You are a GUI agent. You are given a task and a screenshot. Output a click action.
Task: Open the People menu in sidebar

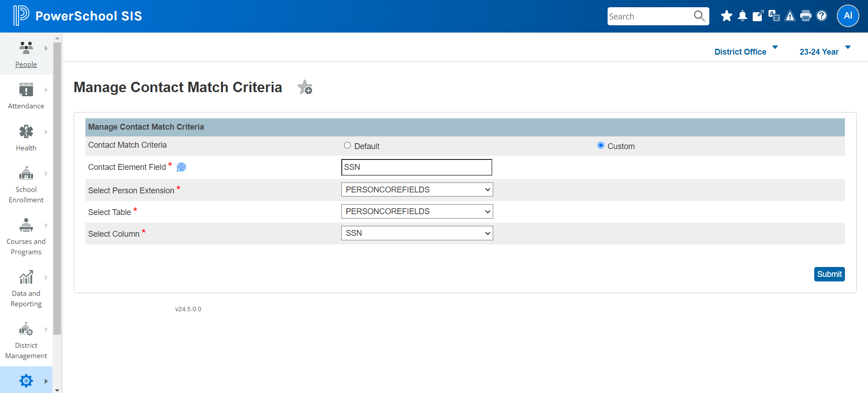coord(26,54)
